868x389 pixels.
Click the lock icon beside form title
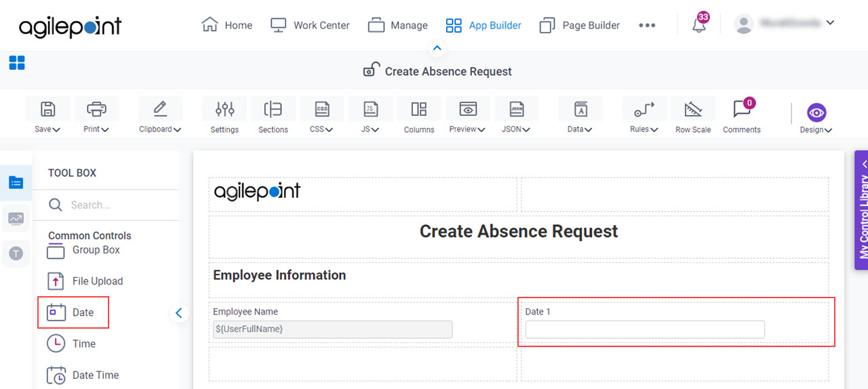pos(371,70)
